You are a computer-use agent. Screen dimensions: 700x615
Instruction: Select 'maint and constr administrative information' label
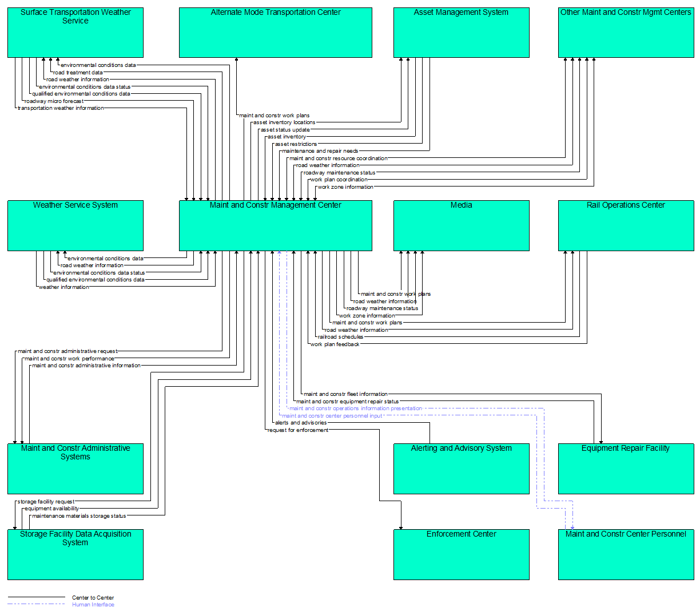click(86, 366)
